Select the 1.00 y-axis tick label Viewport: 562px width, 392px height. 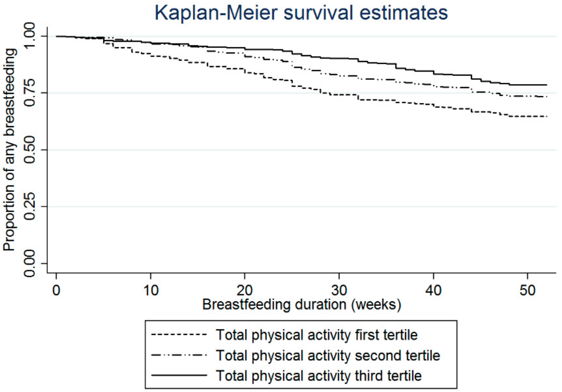[x=29, y=36]
